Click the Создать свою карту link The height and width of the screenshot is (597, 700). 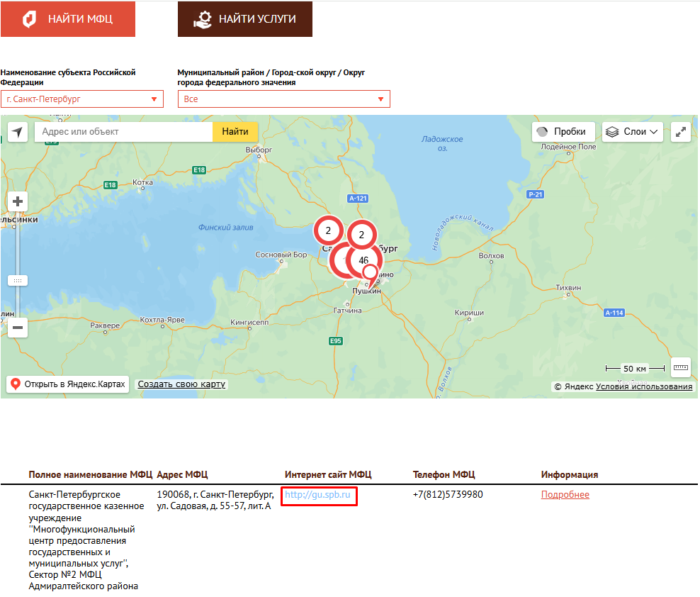pyautogui.click(x=181, y=384)
